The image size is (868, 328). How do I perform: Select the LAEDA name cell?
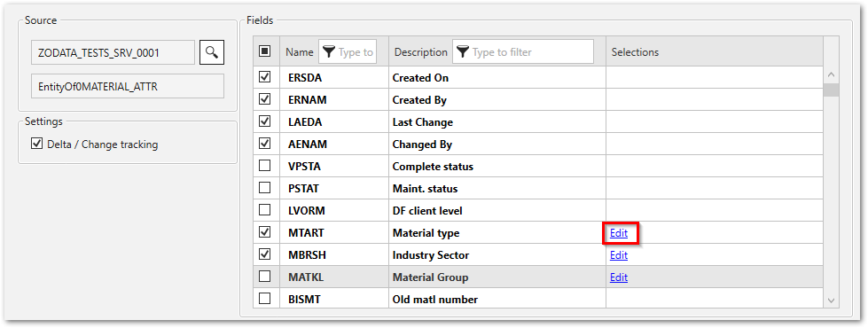[x=333, y=122]
